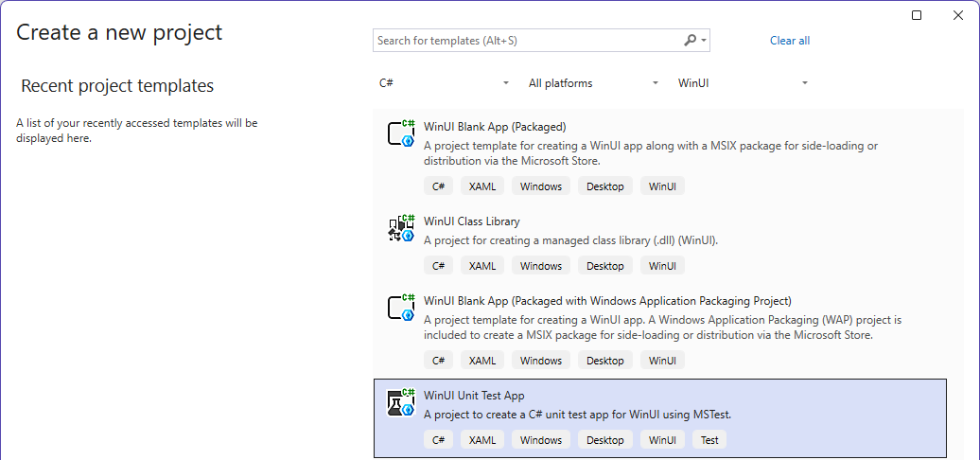Click the WinUI Unit Test App flask icon
The image size is (980, 460).
401,402
